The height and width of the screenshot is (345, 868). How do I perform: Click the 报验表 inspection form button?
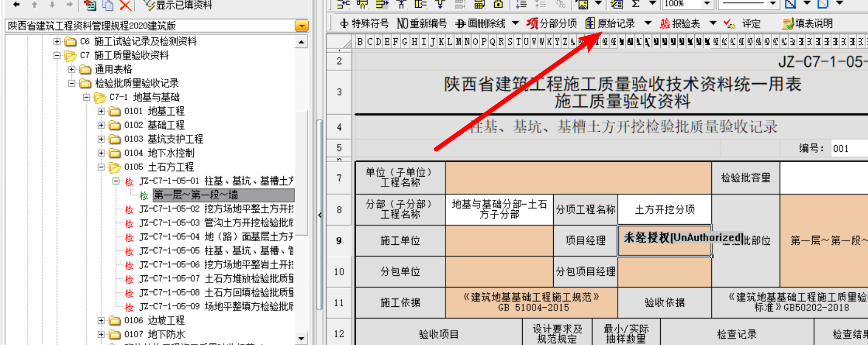coord(680,24)
